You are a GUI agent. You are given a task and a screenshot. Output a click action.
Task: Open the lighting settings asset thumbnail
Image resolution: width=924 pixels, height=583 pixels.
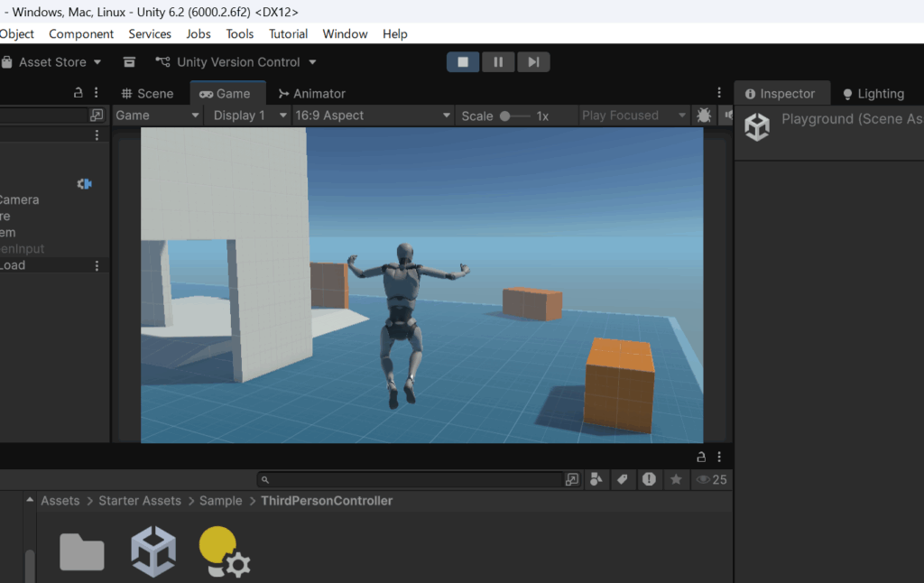coord(223,551)
